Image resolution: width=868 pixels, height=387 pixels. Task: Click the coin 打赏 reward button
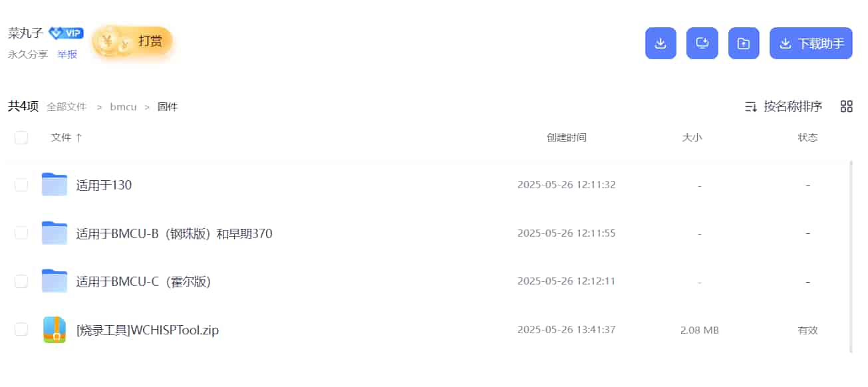[132, 41]
